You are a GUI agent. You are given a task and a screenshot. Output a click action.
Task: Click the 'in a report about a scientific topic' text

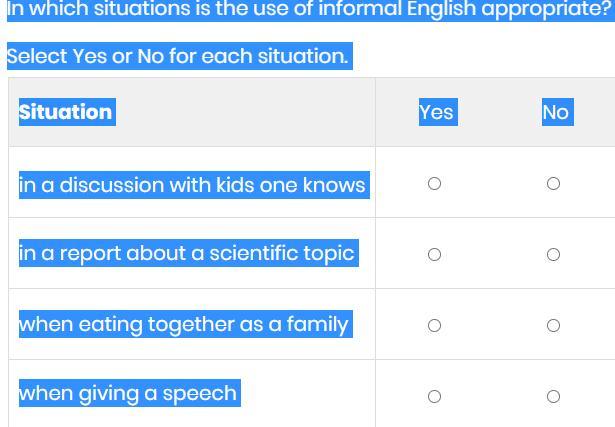[187, 254]
